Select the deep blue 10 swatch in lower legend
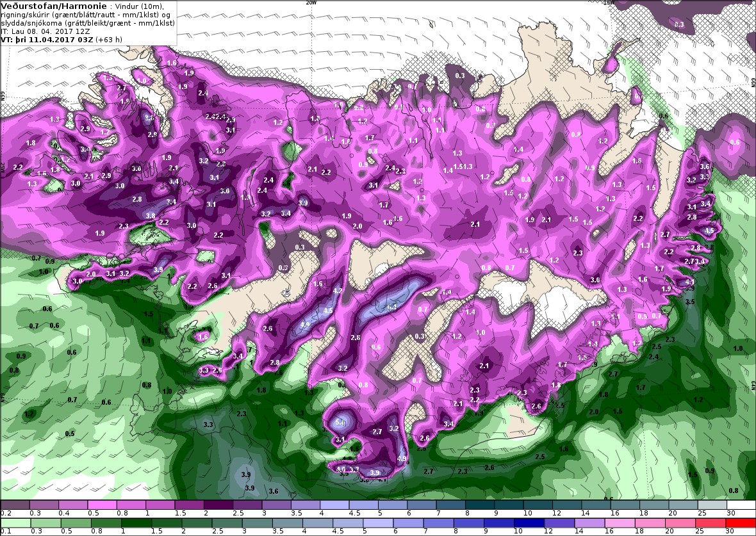Viewport: 756px width, 536px height. tap(529, 523)
